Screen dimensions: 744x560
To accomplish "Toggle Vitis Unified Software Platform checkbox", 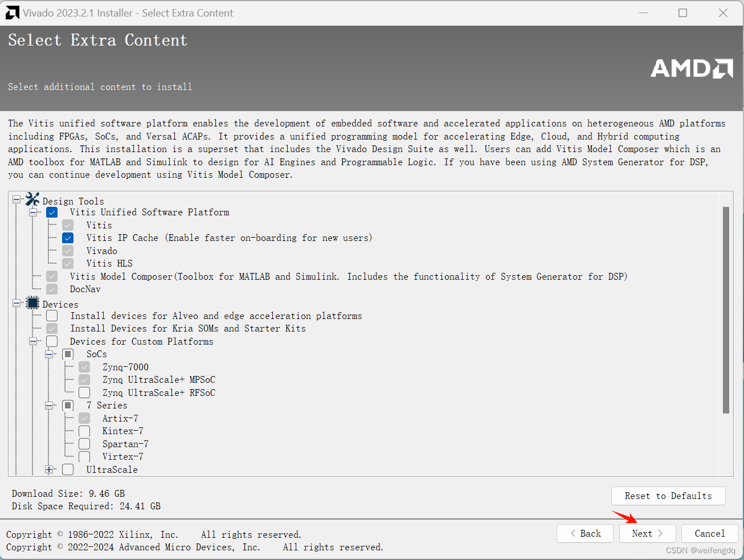I will pyautogui.click(x=52, y=212).
